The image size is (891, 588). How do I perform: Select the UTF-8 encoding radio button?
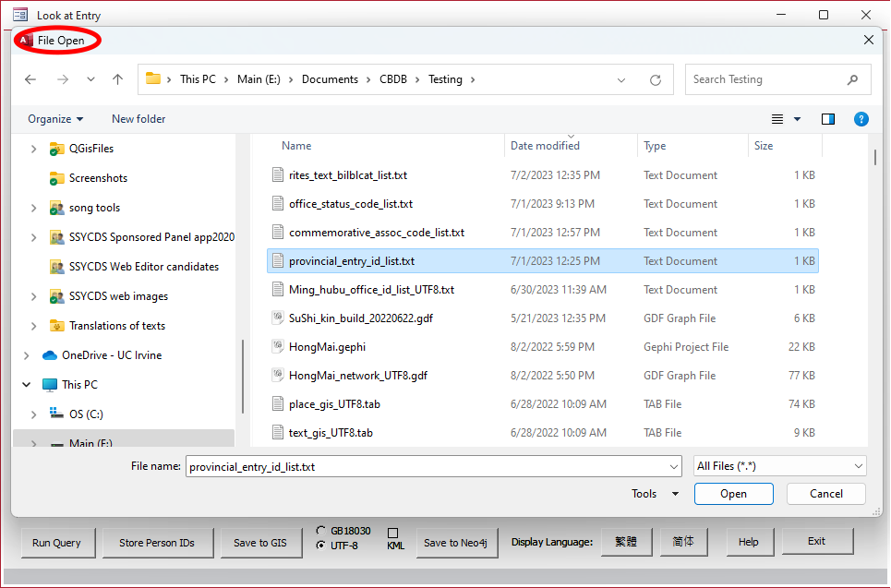320,546
